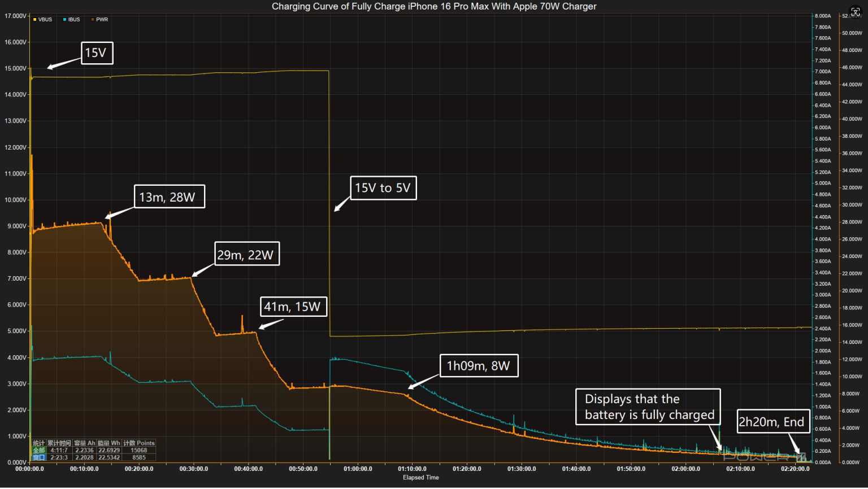Toggle the IBUS series in legend
Viewport: 868px width, 489px height.
[x=71, y=20]
